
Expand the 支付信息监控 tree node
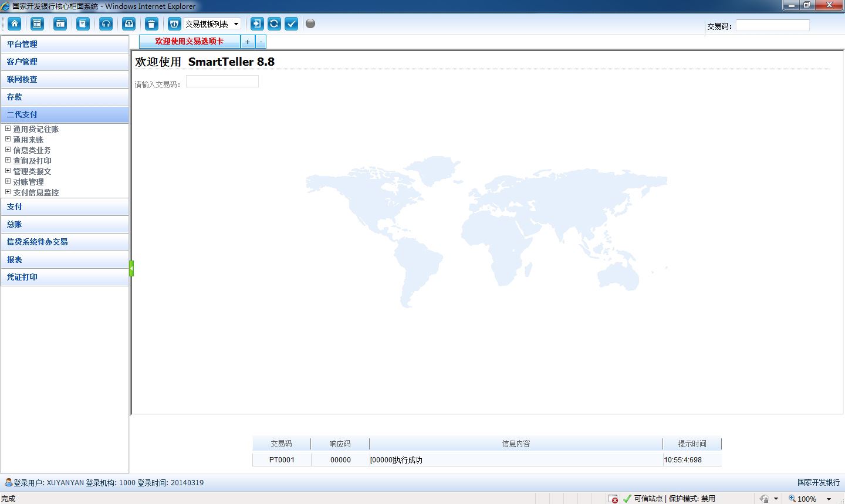coord(8,192)
